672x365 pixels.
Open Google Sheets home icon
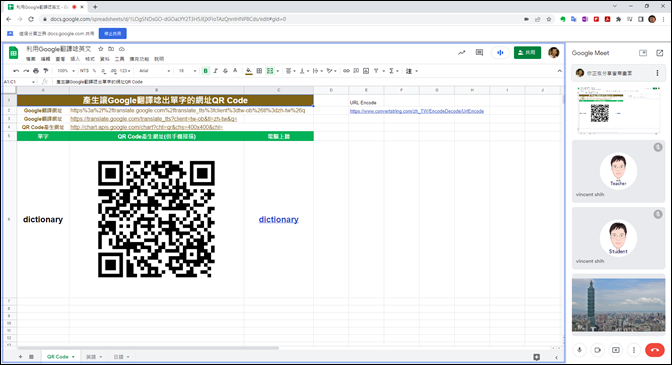13,53
